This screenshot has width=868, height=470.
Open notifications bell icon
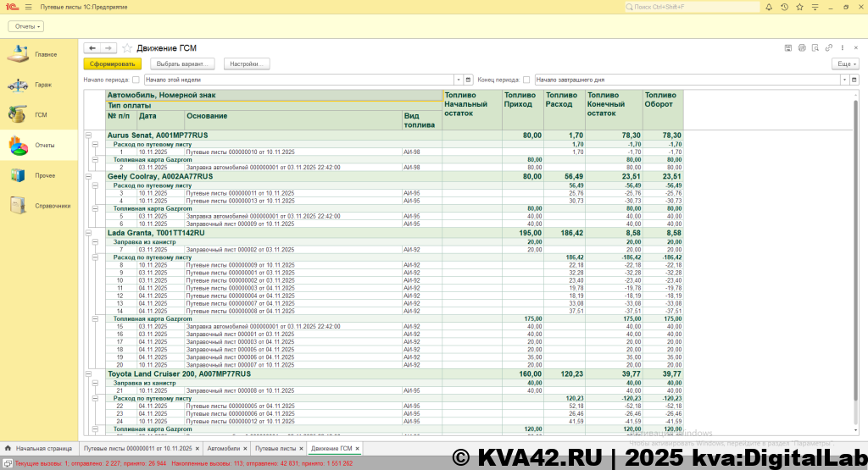(x=769, y=7)
